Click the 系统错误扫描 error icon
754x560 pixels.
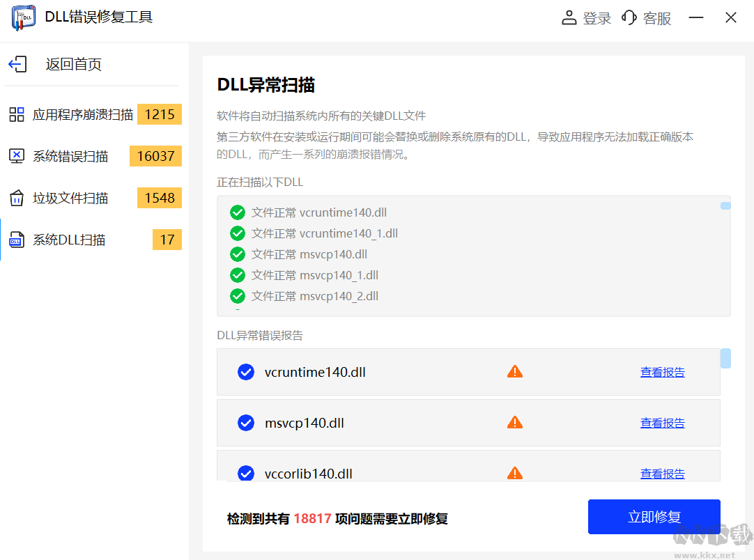[17, 156]
